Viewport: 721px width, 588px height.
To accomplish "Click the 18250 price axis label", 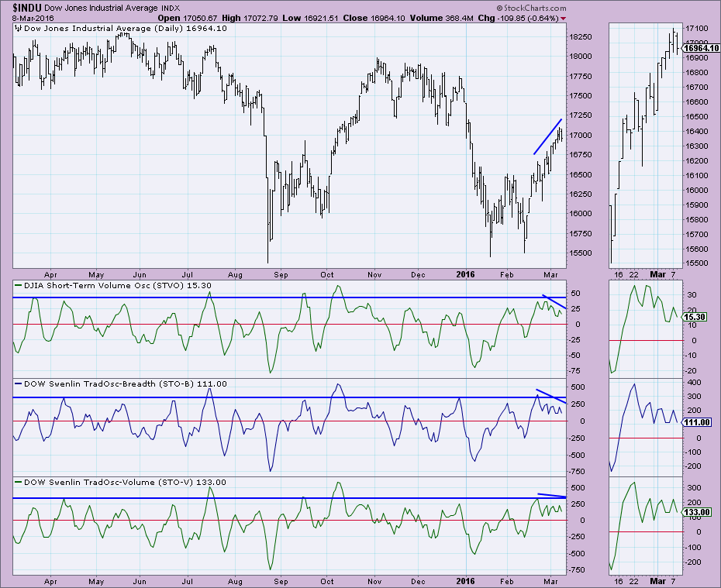I will click(581, 36).
